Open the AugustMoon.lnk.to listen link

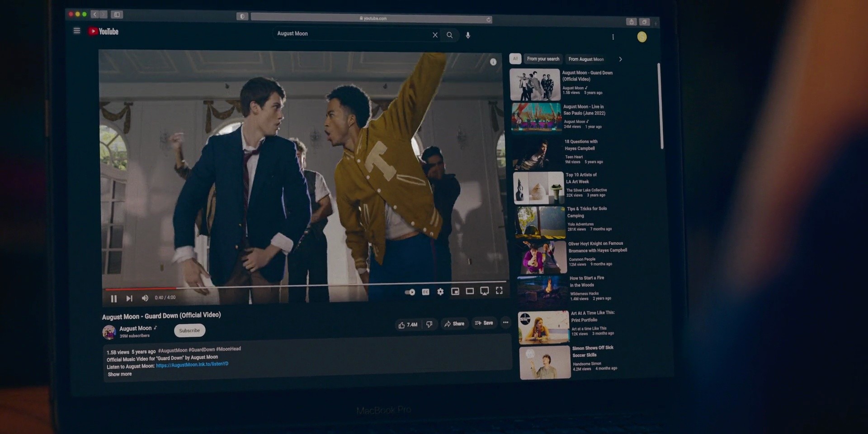(192, 364)
